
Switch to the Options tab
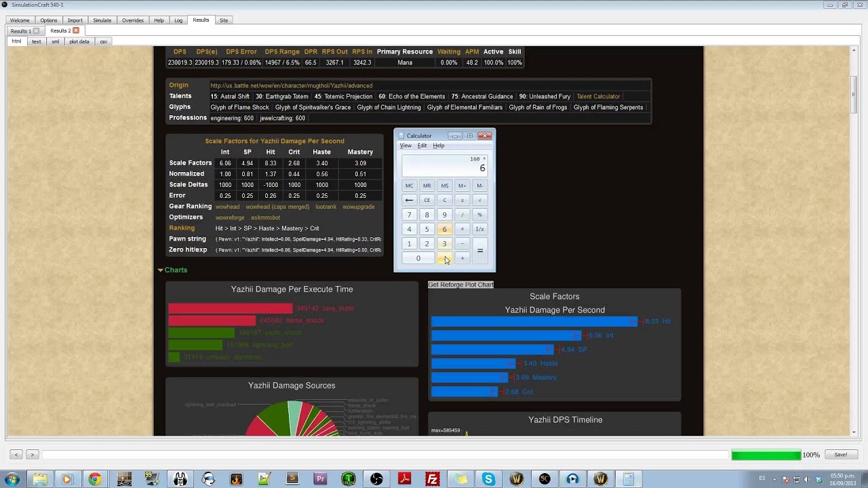(x=49, y=20)
